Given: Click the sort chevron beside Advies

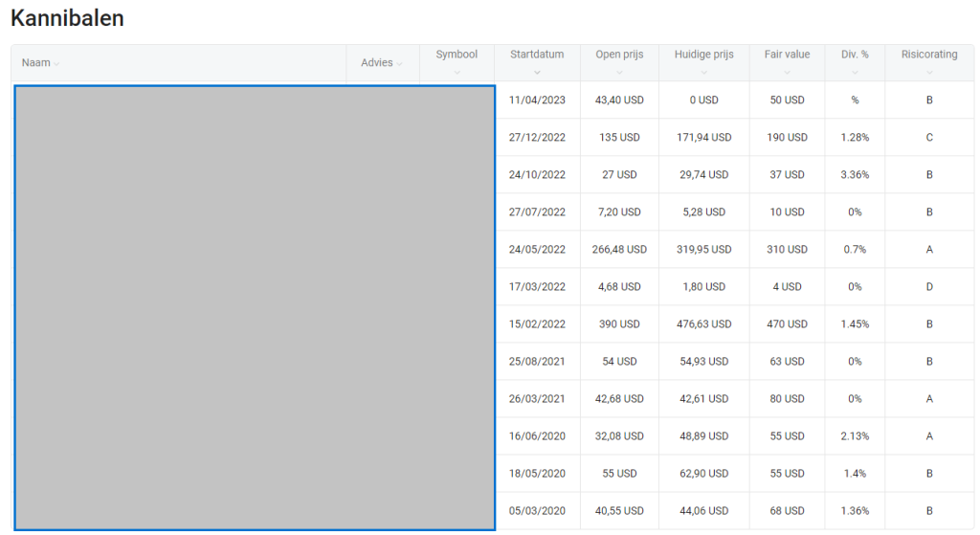Looking at the screenshot, I should [x=399, y=64].
